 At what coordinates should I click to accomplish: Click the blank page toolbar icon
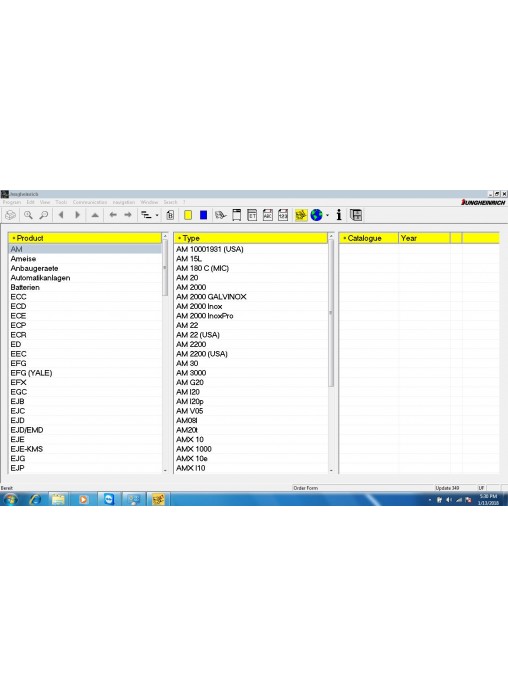pyautogui.click(x=237, y=215)
